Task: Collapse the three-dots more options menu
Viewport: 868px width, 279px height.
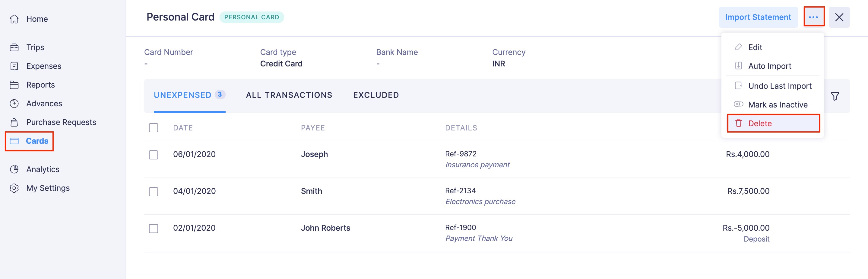Action: point(813,17)
